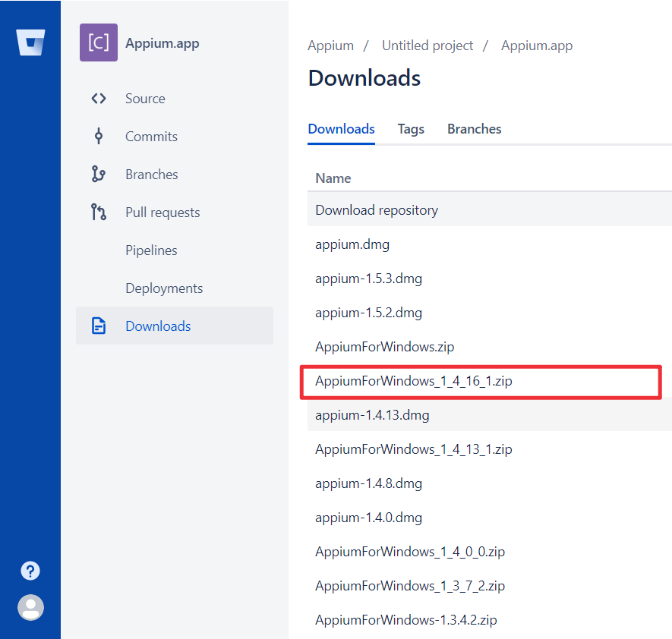Open the Help question mark icon
This screenshot has width=672, height=639.
tap(30, 571)
